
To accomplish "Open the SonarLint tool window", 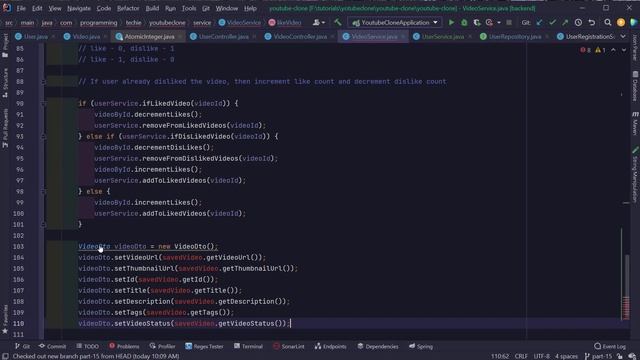I will pos(289,346).
